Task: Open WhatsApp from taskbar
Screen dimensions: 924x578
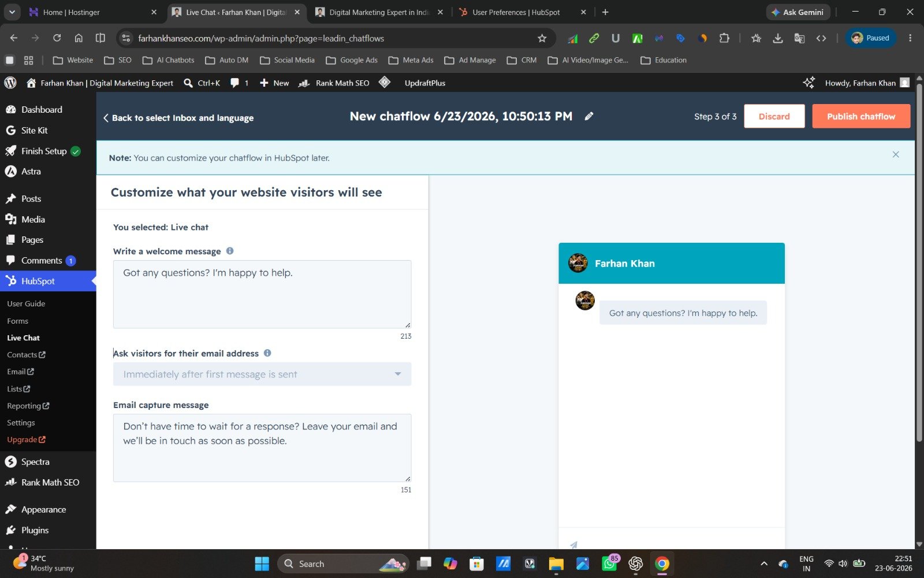Action: [609, 564]
